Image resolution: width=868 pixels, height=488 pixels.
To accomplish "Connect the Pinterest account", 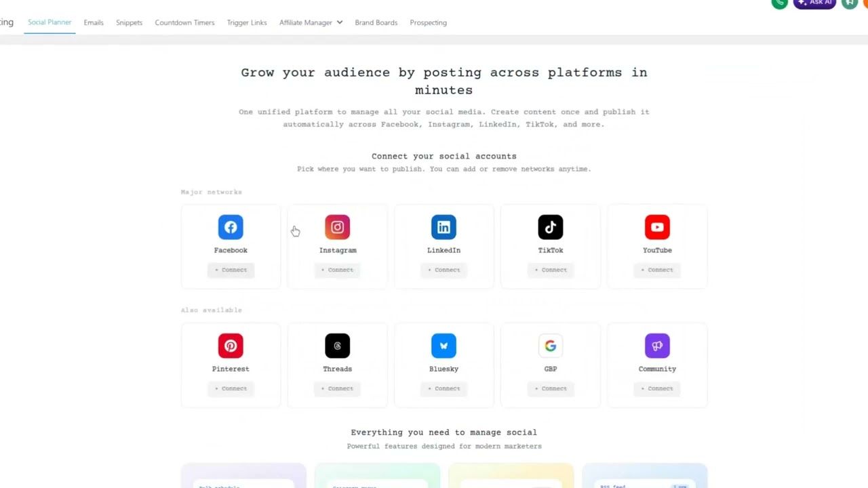I will click(x=231, y=388).
